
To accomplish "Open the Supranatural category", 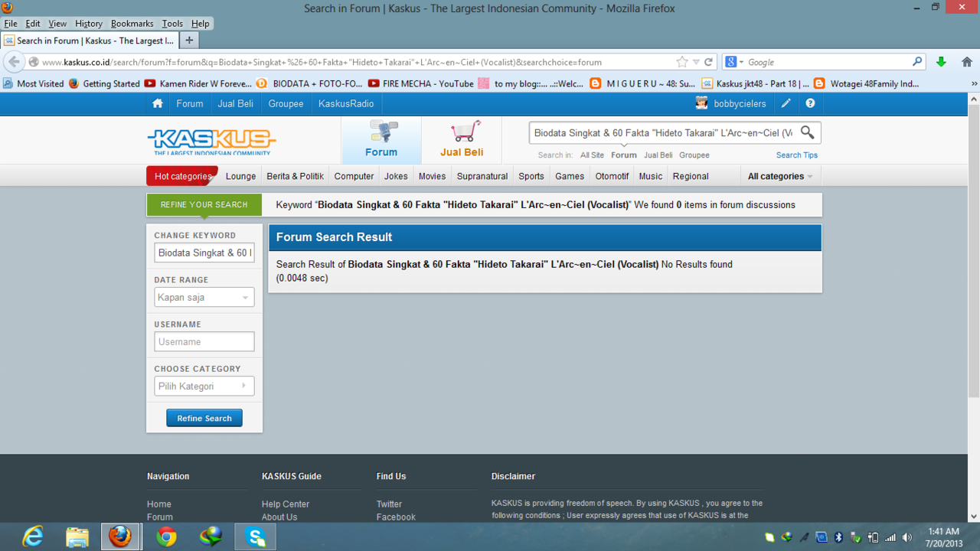I will click(x=482, y=176).
